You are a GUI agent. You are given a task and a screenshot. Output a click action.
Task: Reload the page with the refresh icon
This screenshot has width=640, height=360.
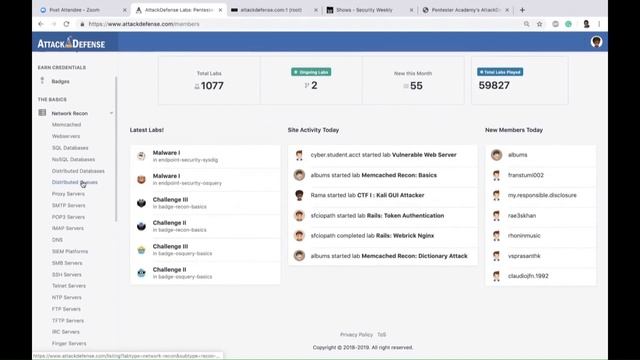pos(66,24)
